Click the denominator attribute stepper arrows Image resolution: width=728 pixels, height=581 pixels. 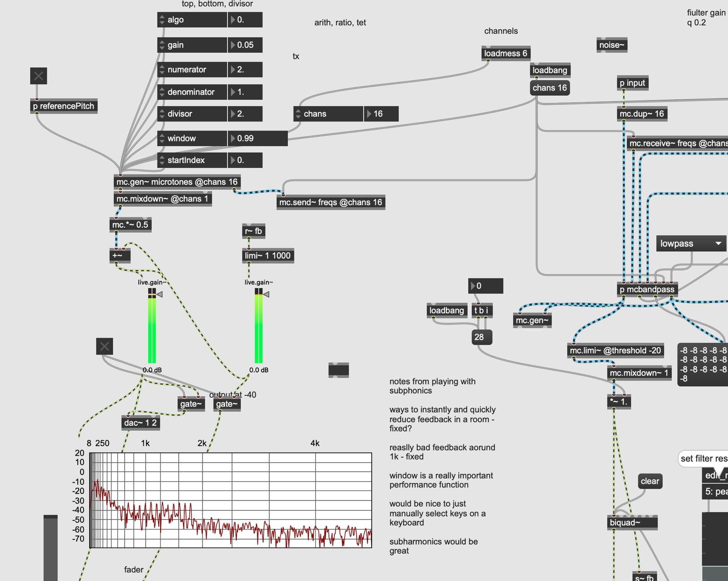point(162,92)
